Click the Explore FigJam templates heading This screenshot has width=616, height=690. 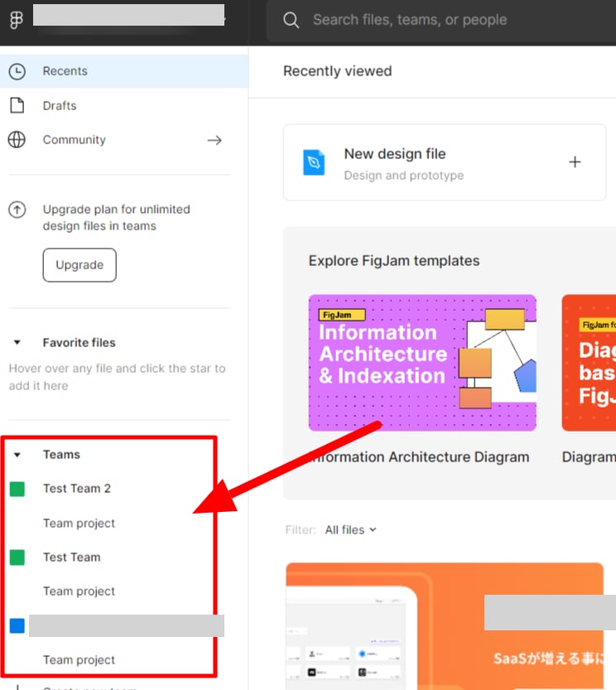coord(394,260)
